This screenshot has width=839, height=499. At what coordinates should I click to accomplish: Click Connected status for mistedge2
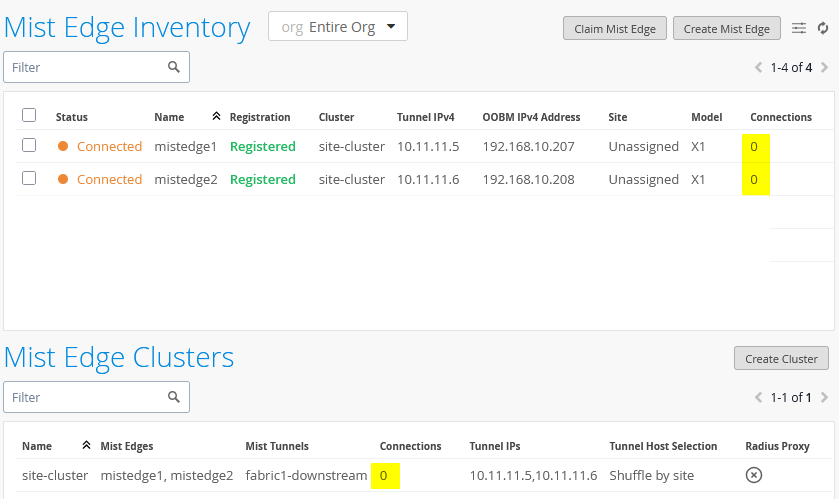pyautogui.click(x=109, y=180)
